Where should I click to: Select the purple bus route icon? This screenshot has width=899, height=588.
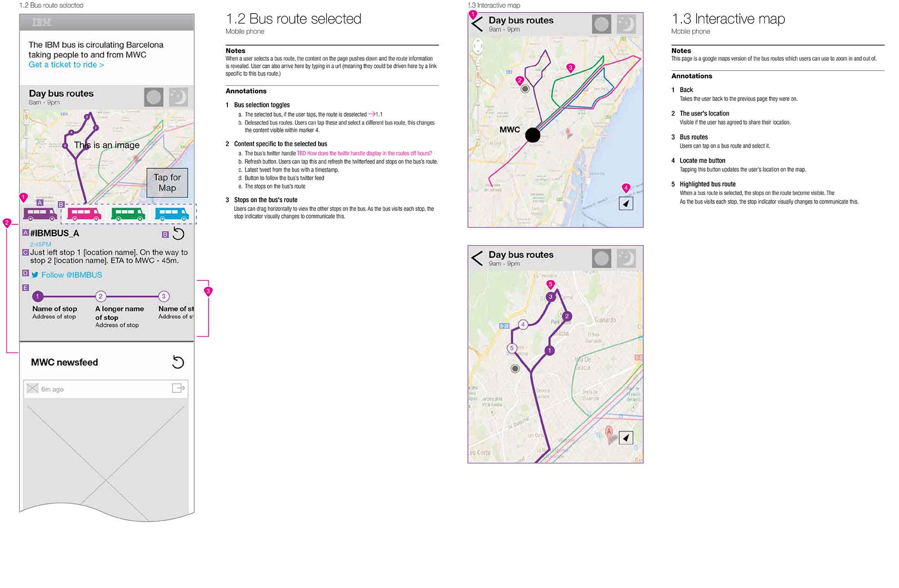click(40, 214)
